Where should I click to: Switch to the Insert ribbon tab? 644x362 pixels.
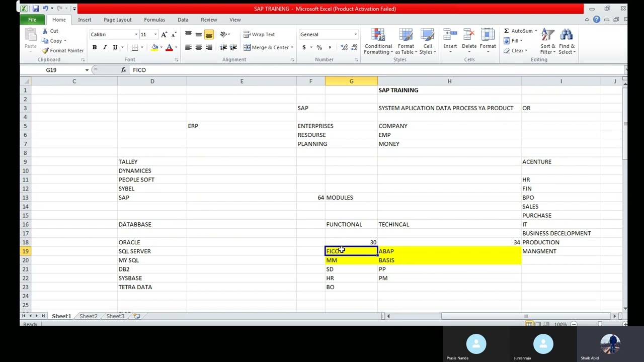pos(85,20)
